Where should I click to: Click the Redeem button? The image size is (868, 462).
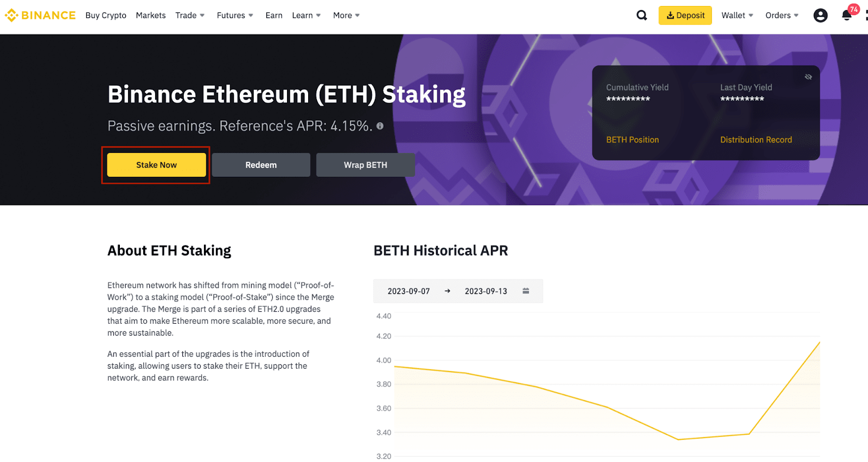click(x=261, y=165)
